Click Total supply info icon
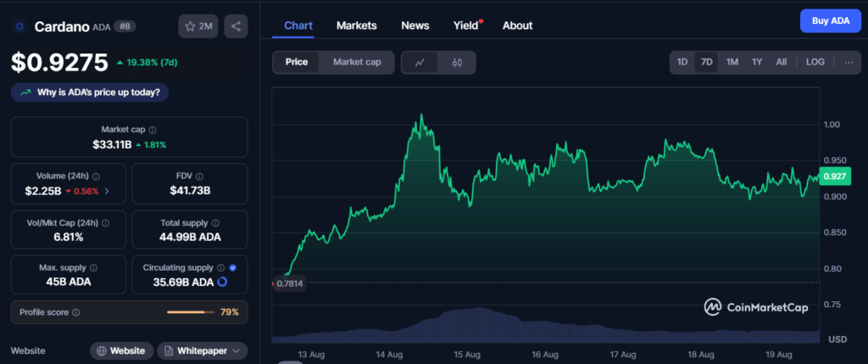This screenshot has width=868, height=364. coord(215,222)
